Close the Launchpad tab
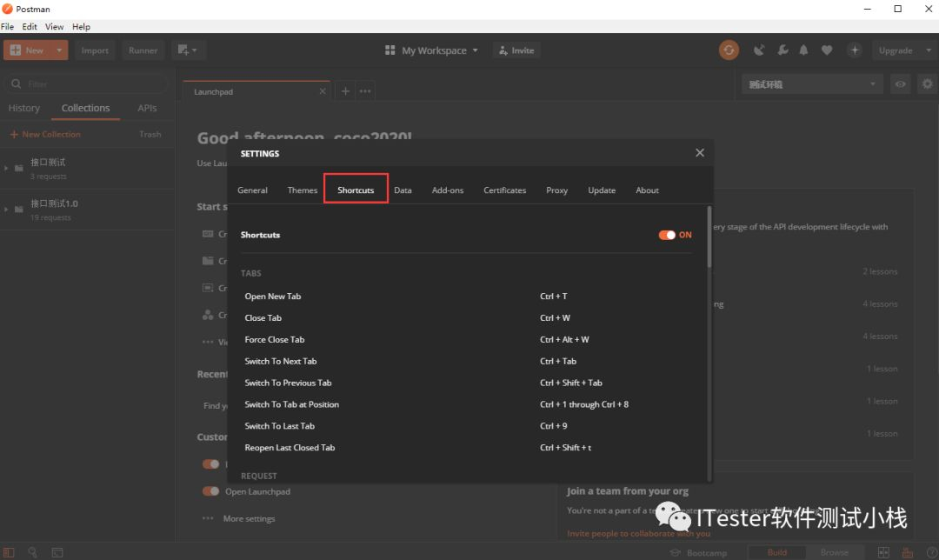Screen dimensions: 939x560 point(323,91)
